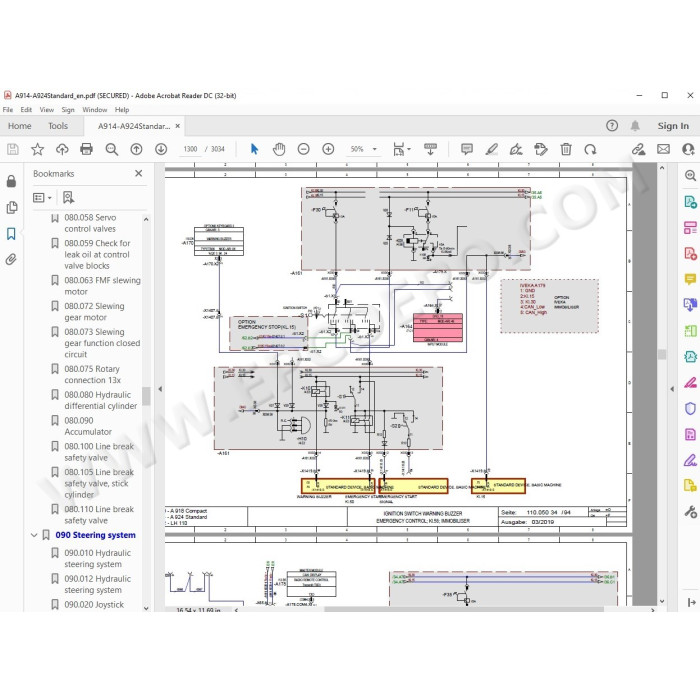Viewport: 700px width, 700px height.
Task: Open the Help menu
Action: point(122,110)
